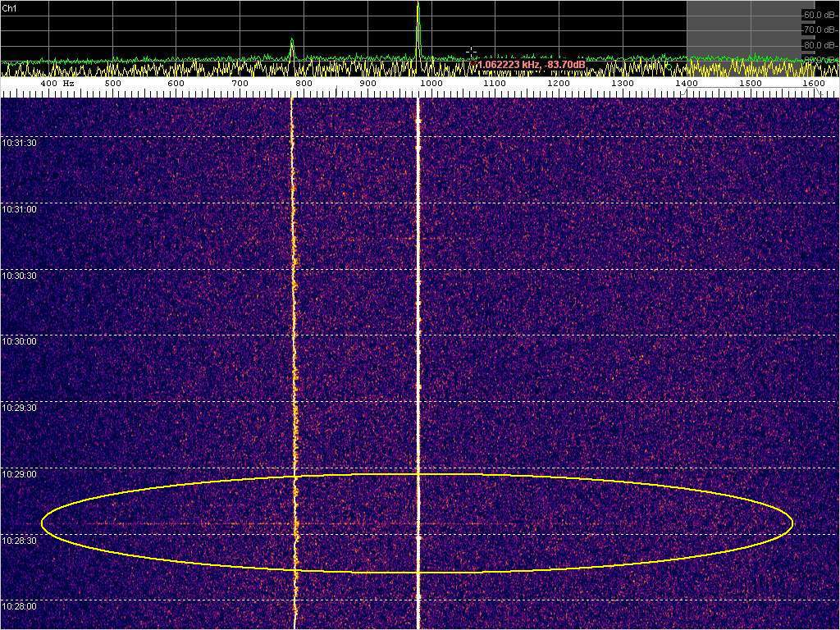Click the Ch1 channel label
Image resolution: width=840 pixels, height=630 pixels.
coord(11,7)
